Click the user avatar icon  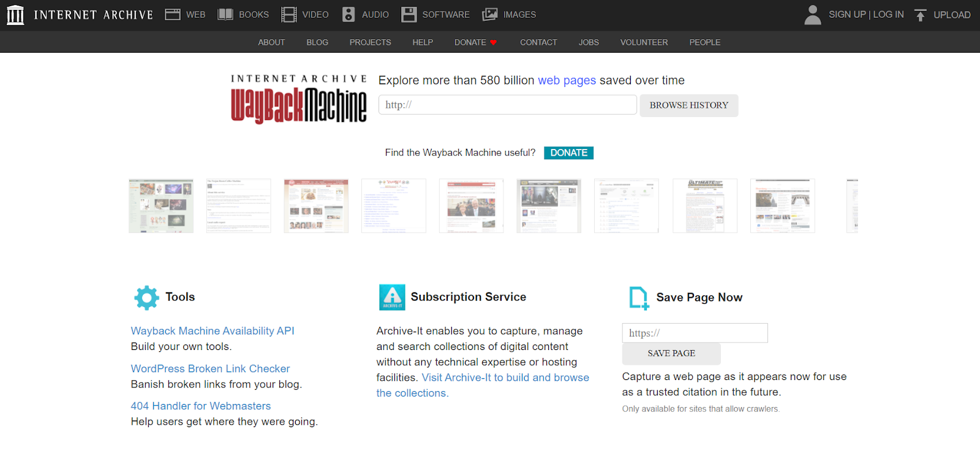[813, 15]
